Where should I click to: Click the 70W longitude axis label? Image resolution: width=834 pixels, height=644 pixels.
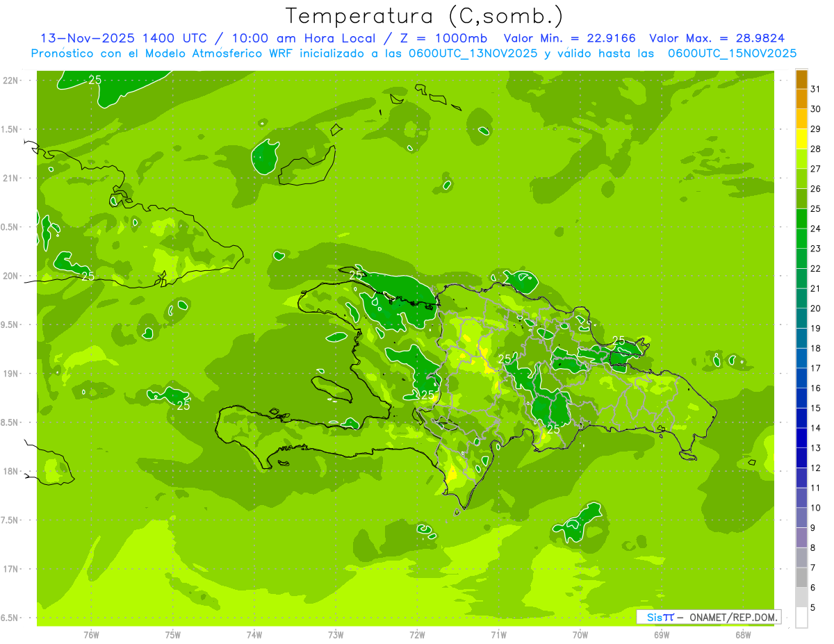coord(580,635)
